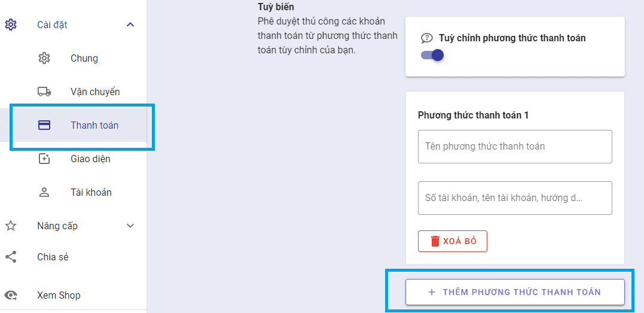Click the Số tài khoản details field
This screenshot has width=644, height=313.
tap(515, 198)
